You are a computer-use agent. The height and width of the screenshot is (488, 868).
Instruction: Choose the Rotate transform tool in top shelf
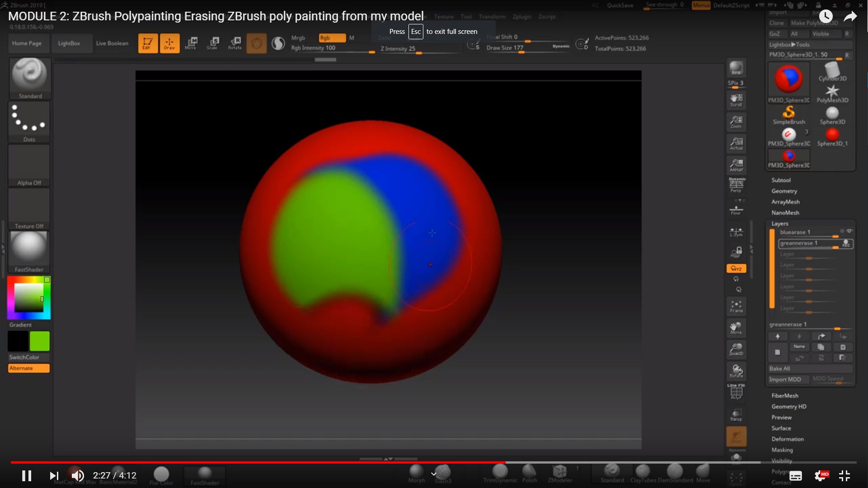(x=235, y=43)
